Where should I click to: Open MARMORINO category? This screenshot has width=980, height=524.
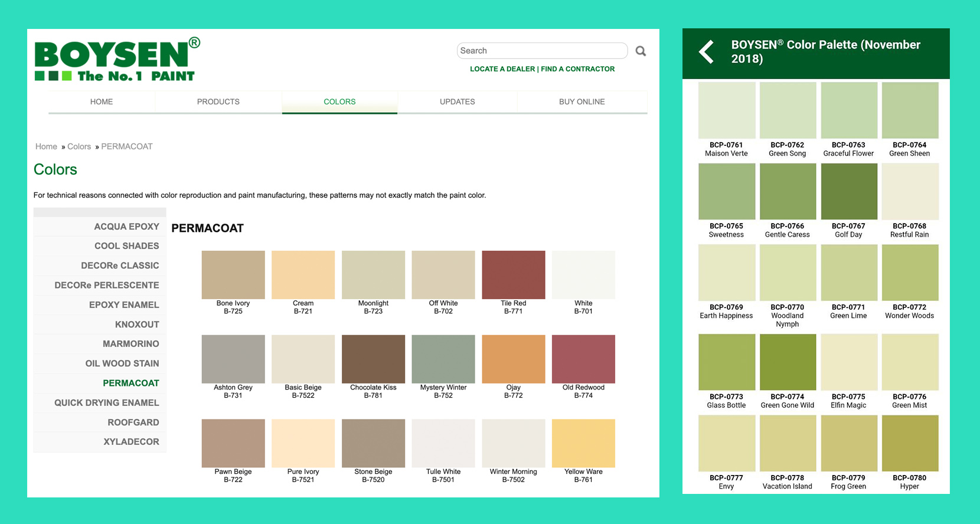point(100,344)
